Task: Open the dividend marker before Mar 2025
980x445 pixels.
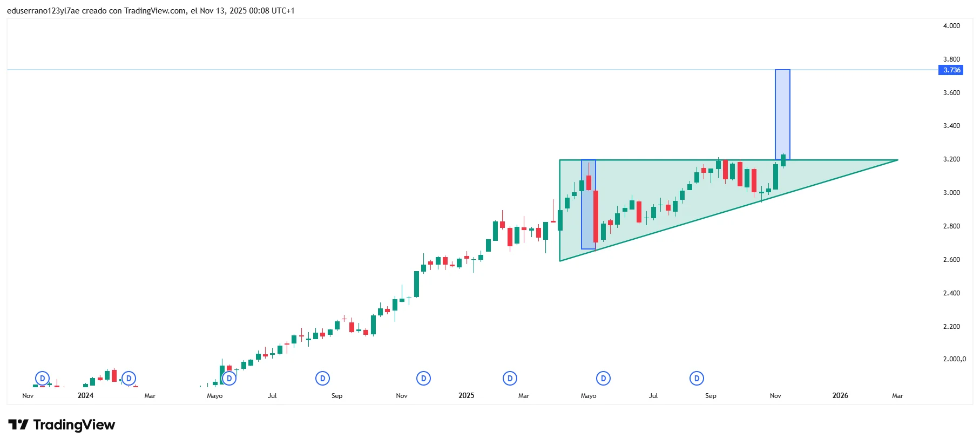Action: coord(510,378)
